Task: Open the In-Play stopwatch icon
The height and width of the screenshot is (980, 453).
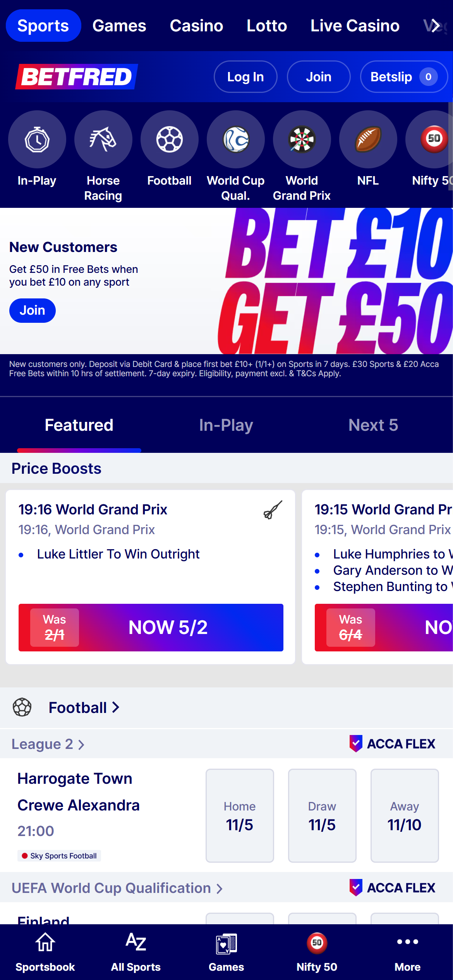Action: pos(37,139)
